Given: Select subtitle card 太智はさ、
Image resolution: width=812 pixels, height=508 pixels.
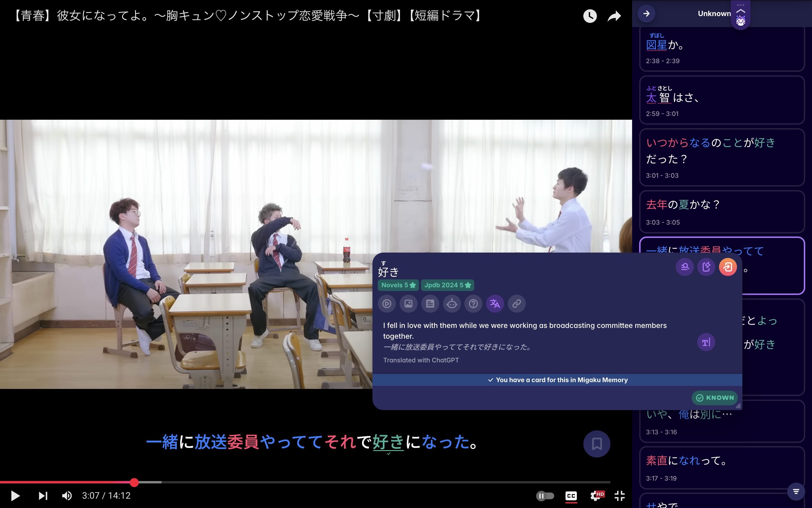Looking at the screenshot, I should [722, 100].
